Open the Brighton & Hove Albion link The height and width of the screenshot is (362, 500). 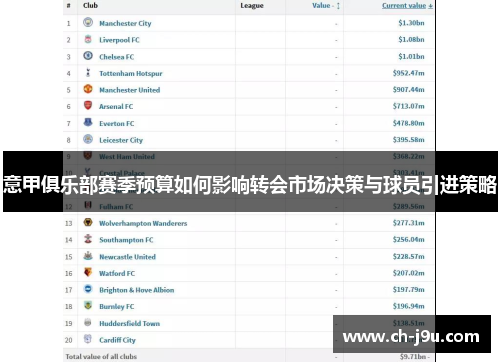tap(137, 290)
